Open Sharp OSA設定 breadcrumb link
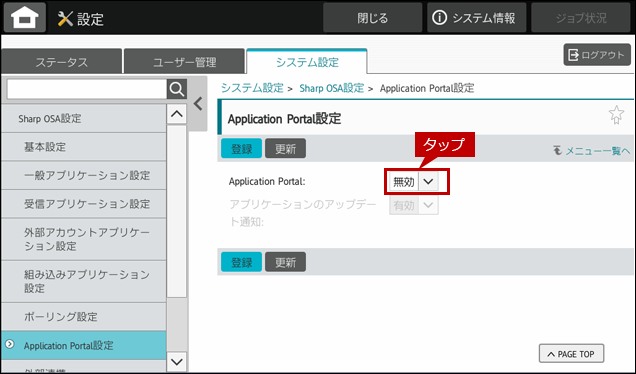 (x=331, y=88)
